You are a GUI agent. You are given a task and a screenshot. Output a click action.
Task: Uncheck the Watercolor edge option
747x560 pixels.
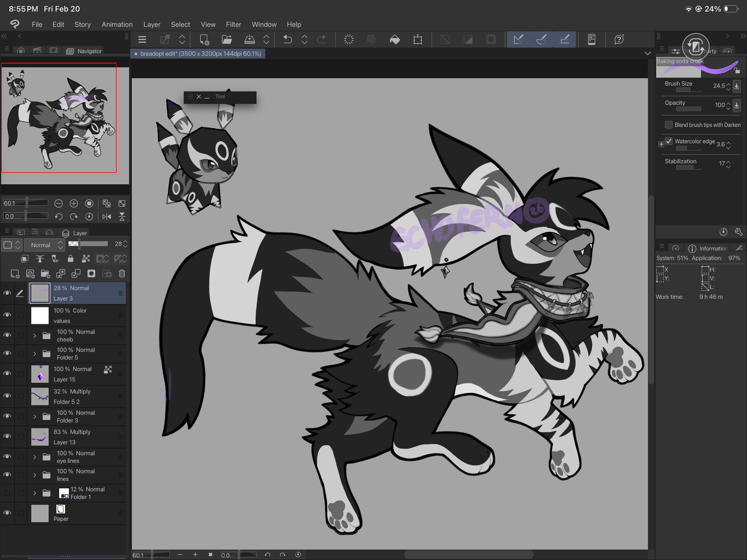coord(669,141)
